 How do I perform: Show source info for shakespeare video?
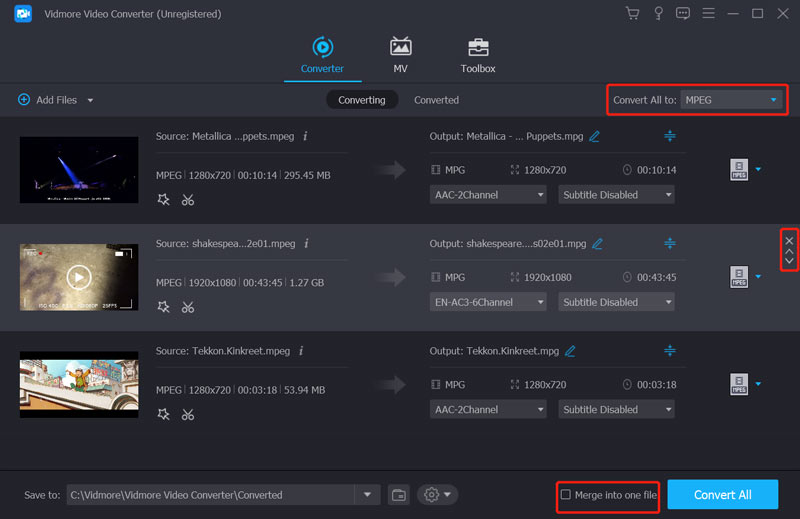(x=305, y=243)
